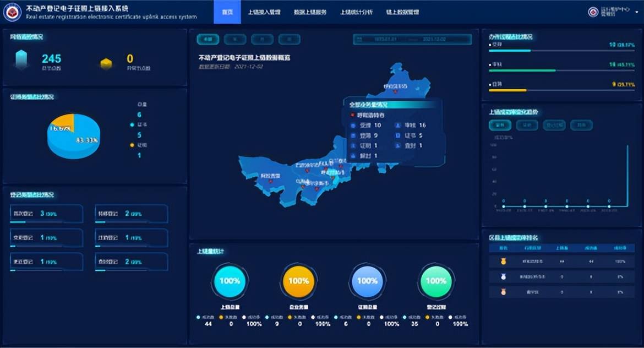
Task: Toggle the 证明 legend item of the pie chart
Action: click(x=138, y=145)
